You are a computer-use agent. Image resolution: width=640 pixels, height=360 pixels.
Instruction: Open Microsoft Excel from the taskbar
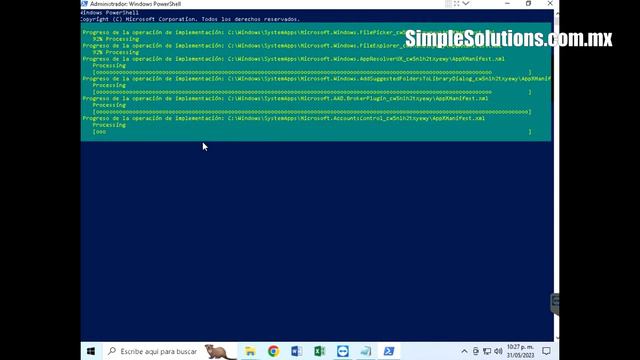(x=319, y=351)
